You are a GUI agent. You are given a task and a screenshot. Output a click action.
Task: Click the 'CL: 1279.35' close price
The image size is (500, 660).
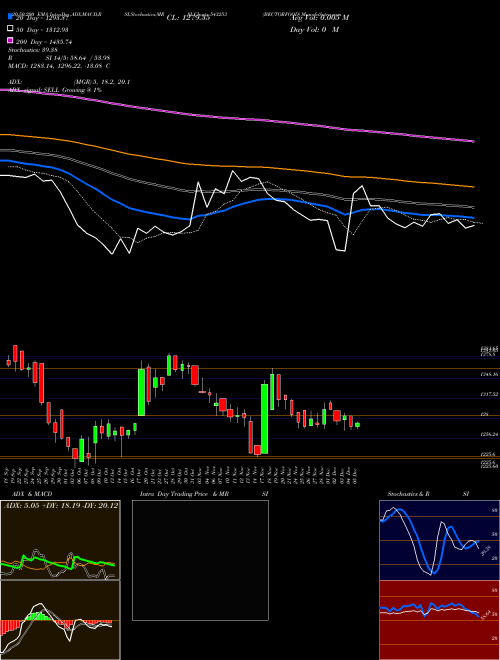tap(188, 17)
